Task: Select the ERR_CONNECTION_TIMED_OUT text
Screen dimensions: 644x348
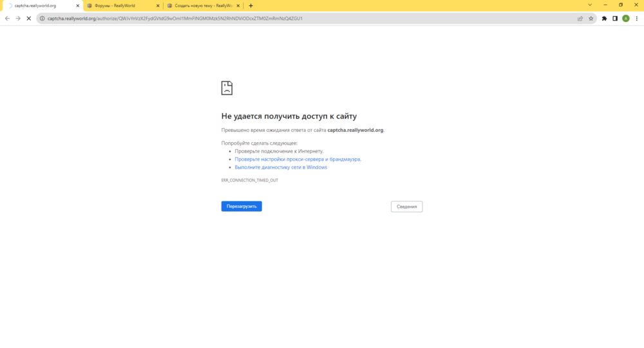Action: (x=250, y=180)
